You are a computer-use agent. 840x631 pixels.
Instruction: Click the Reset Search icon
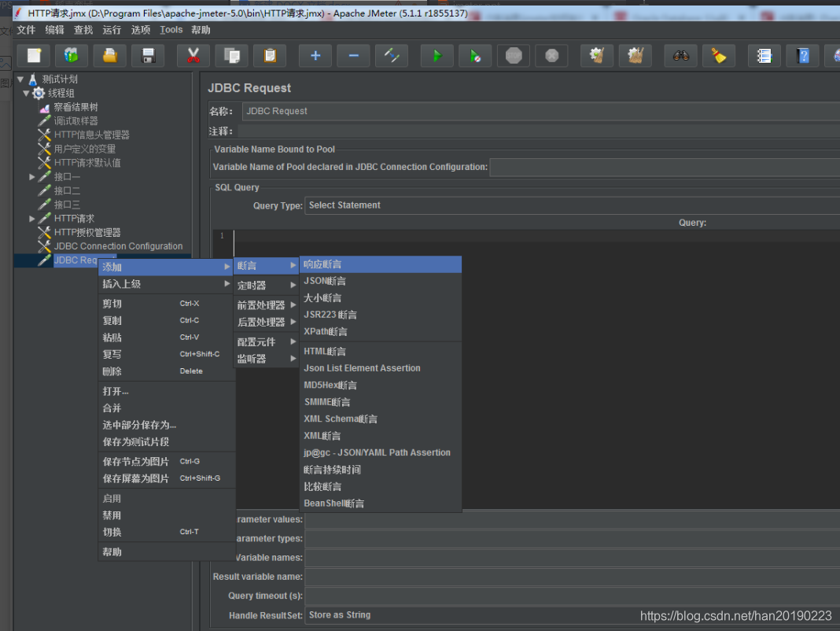[719, 56]
